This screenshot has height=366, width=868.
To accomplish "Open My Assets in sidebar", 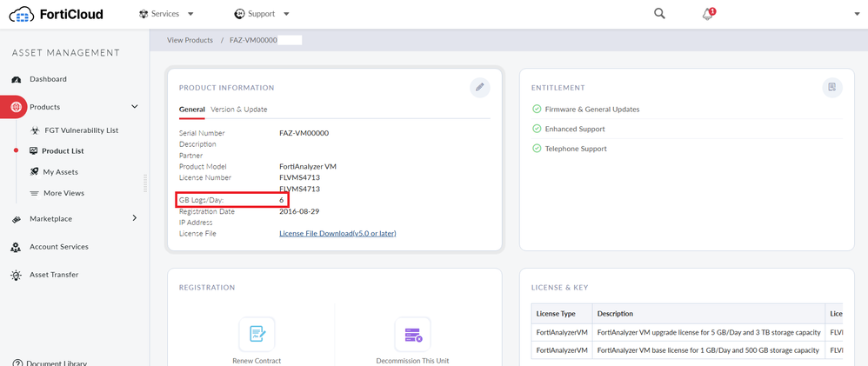I will click(60, 172).
